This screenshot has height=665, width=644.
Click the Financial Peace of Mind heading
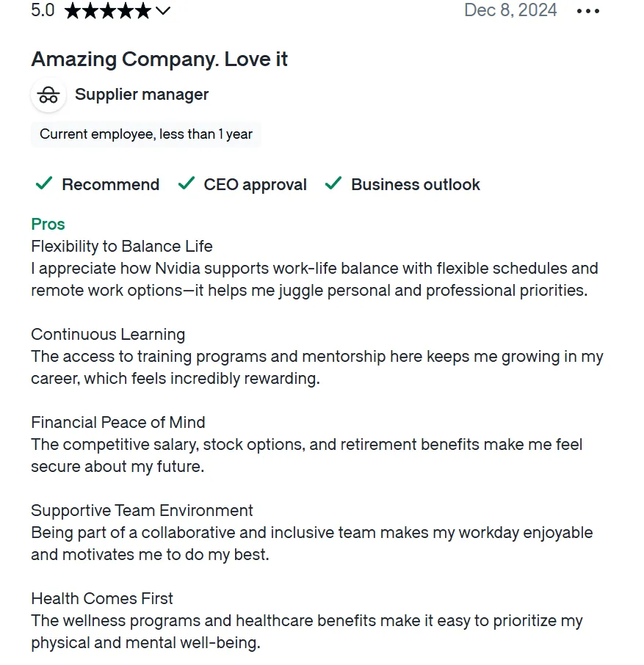coord(118,422)
